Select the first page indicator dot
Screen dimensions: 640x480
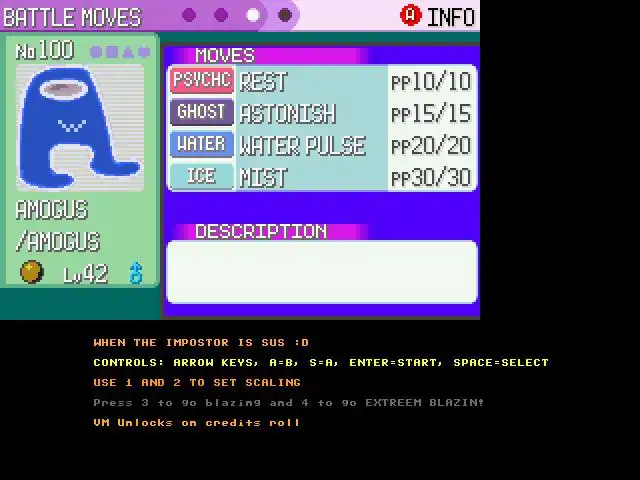pos(189,16)
